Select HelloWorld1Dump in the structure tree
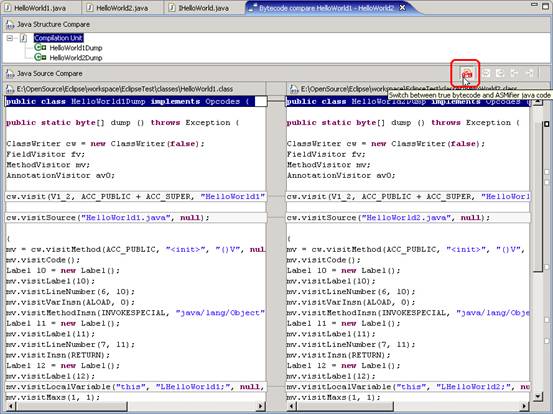This screenshot has width=553, height=414. point(76,48)
